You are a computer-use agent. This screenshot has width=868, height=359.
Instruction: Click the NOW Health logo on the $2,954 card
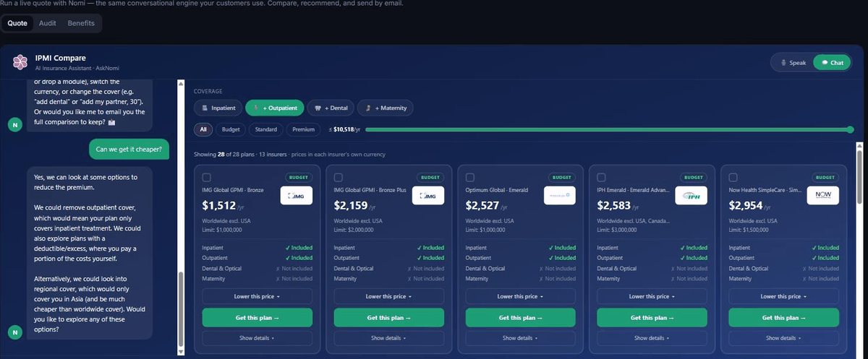822,196
